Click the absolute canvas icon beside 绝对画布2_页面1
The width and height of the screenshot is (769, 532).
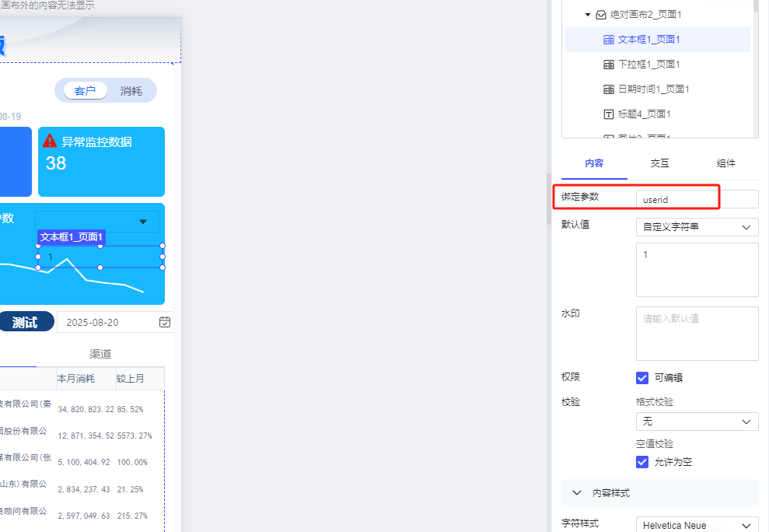coord(601,15)
